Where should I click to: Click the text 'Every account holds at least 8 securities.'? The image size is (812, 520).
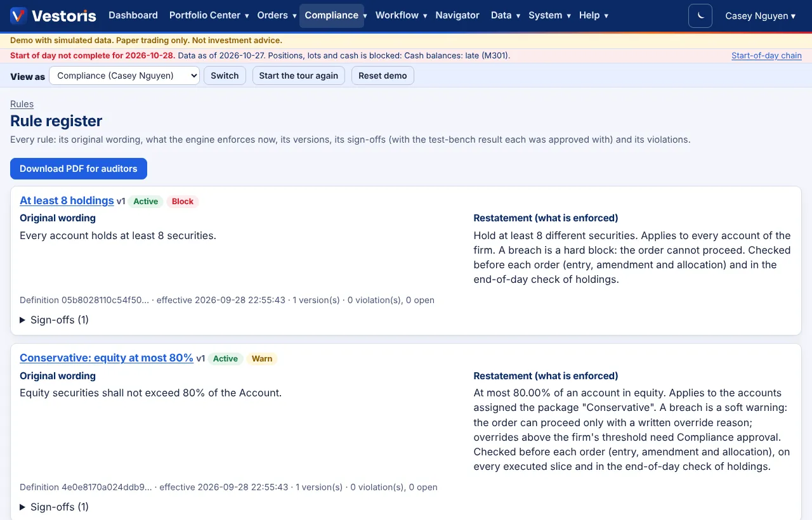118,236
